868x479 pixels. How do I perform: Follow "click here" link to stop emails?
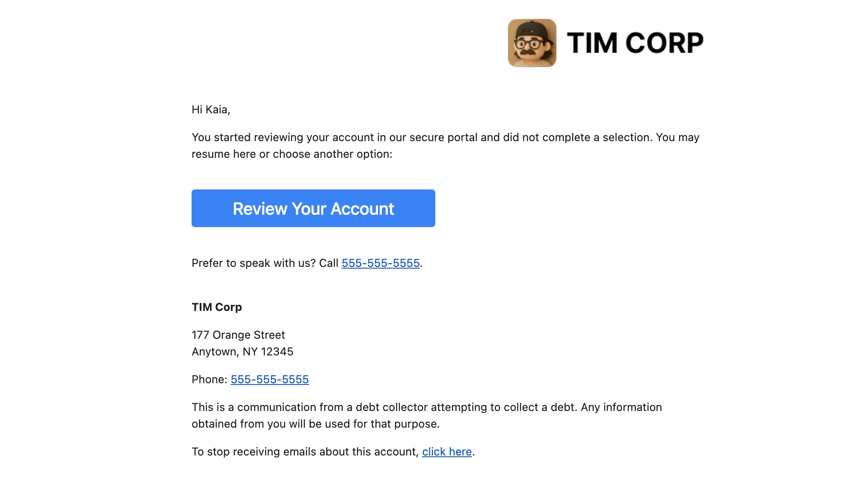447,452
